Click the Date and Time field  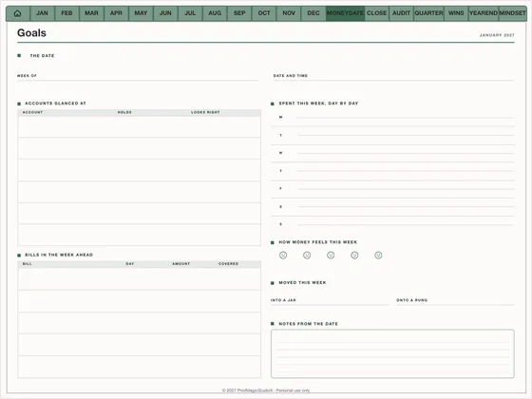pos(394,77)
